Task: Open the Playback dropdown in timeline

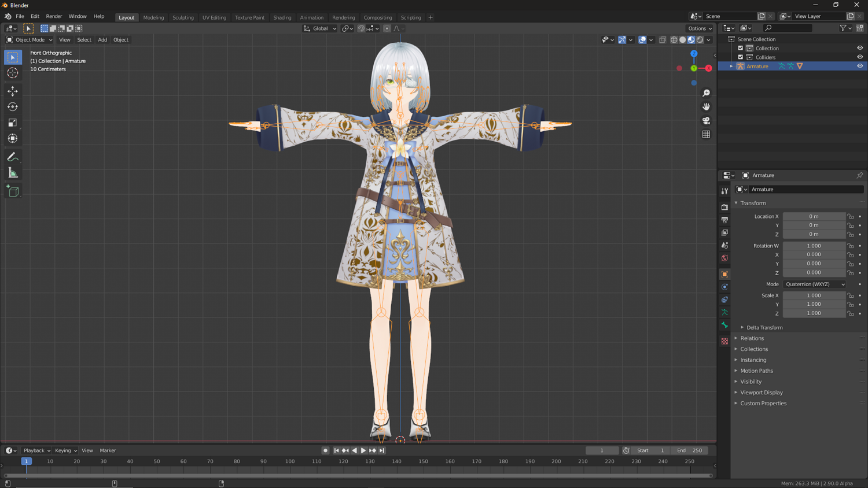Action: (x=37, y=450)
